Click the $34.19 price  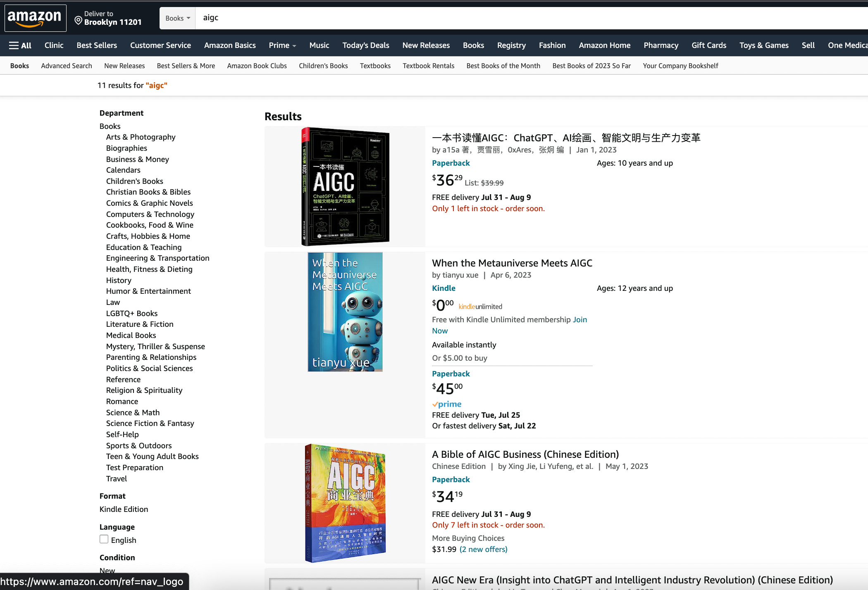point(447,496)
